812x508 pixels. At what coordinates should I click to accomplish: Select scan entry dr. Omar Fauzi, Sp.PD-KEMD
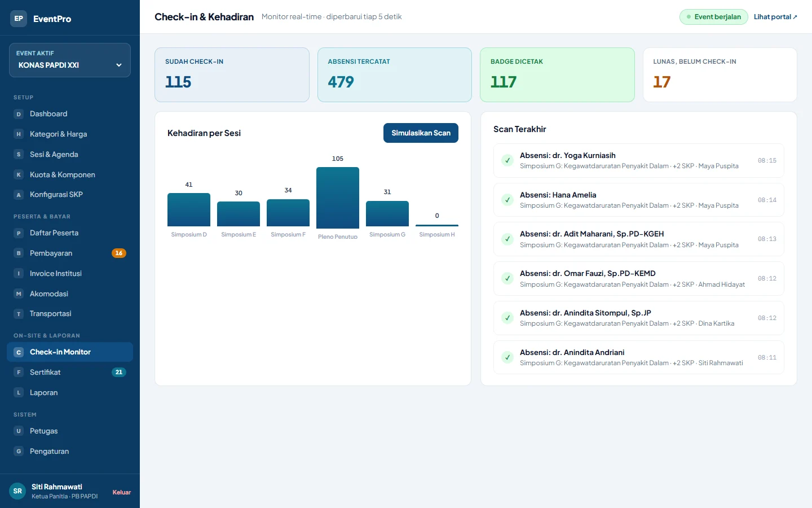click(639, 279)
